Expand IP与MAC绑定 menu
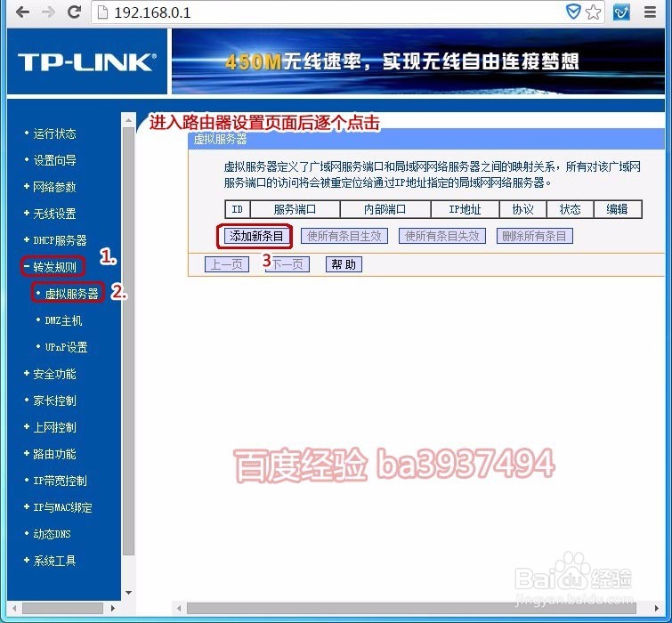 [62, 507]
